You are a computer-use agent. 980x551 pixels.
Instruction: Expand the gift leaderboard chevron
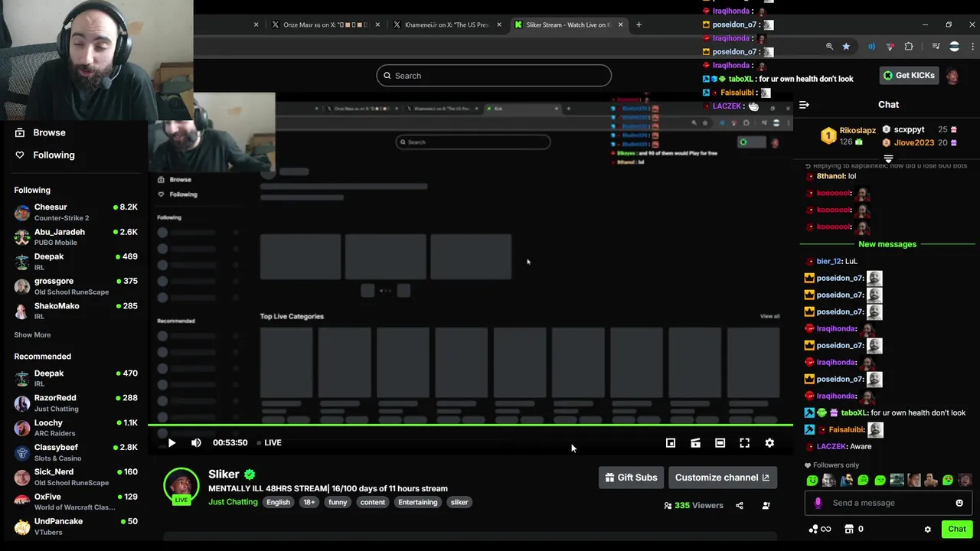[888, 159]
